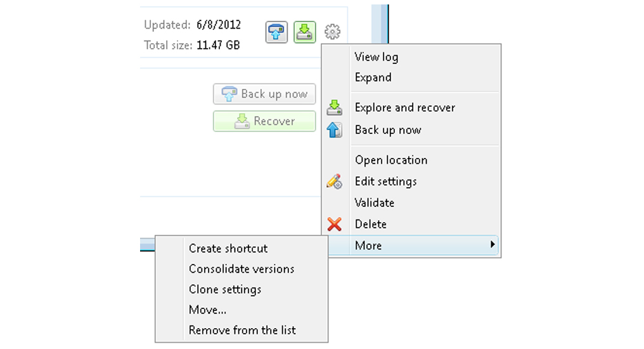The height and width of the screenshot is (349, 644).
Task: Click the Explore and recover menu icon
Action: point(334,108)
